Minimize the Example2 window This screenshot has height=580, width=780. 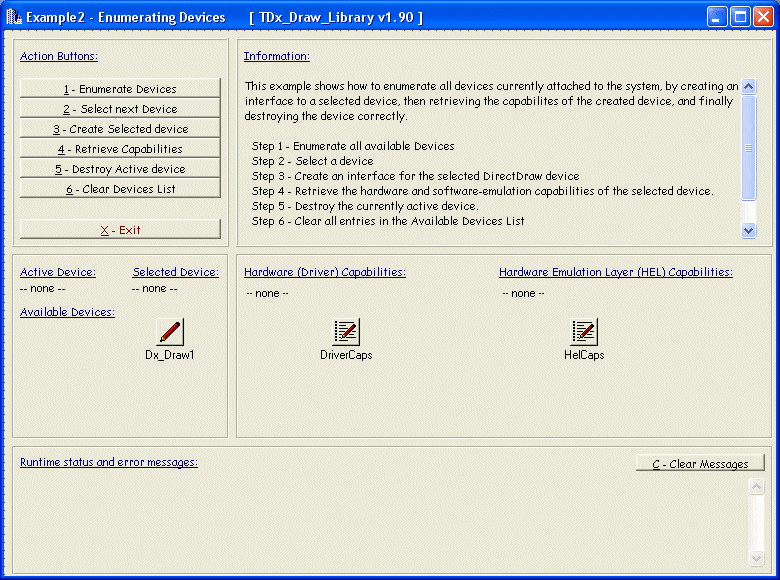(718, 17)
